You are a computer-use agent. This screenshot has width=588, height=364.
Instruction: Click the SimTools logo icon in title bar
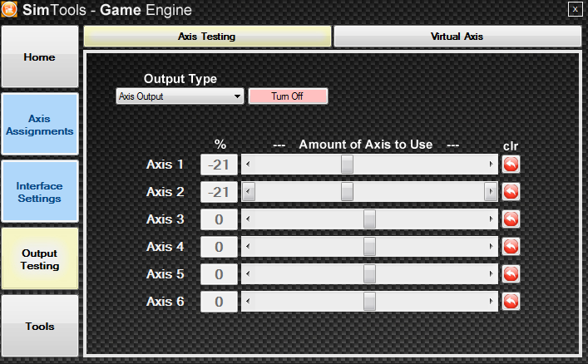9,9
